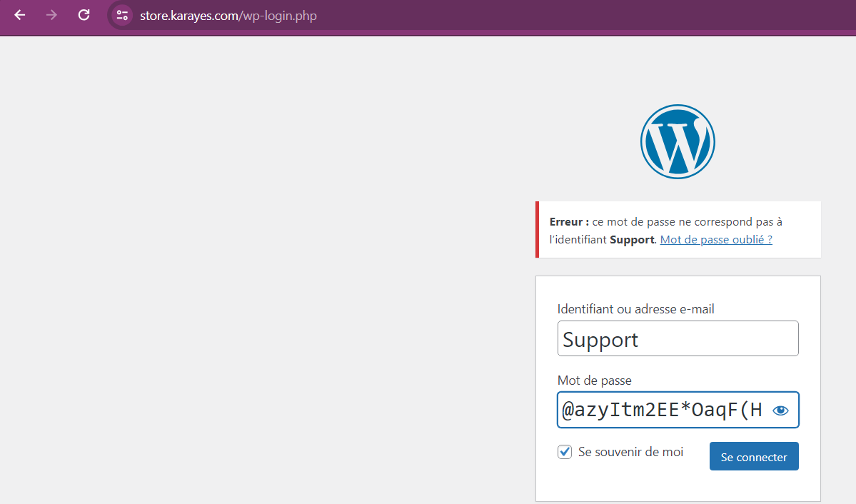Click the 'Identifiant ou adresse e-mail' label
856x504 pixels.
coord(635,309)
